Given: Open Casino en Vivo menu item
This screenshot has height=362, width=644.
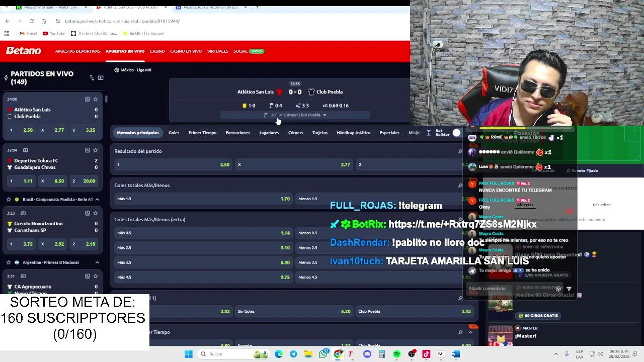Looking at the screenshot, I should [x=186, y=51].
